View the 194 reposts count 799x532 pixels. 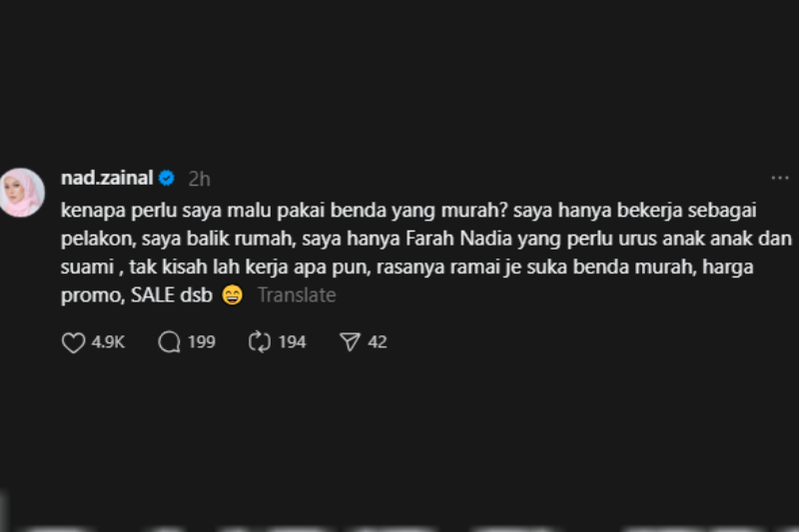pos(292,342)
